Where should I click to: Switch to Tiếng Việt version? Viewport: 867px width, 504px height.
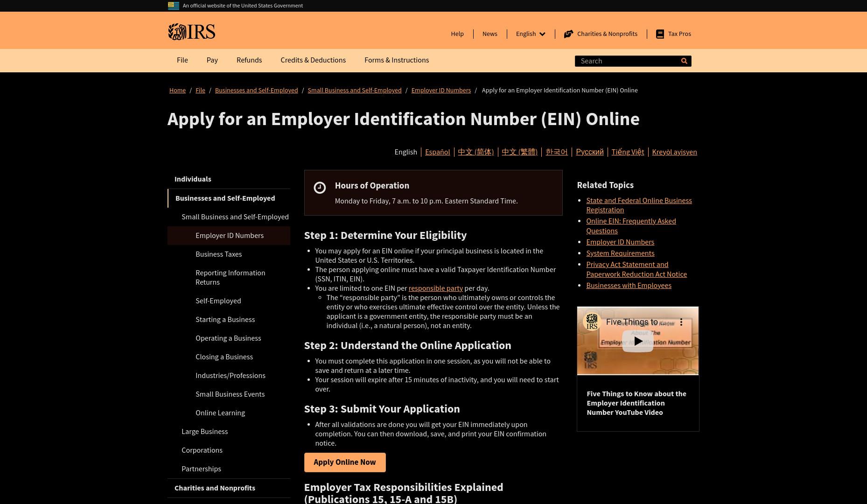(628, 152)
